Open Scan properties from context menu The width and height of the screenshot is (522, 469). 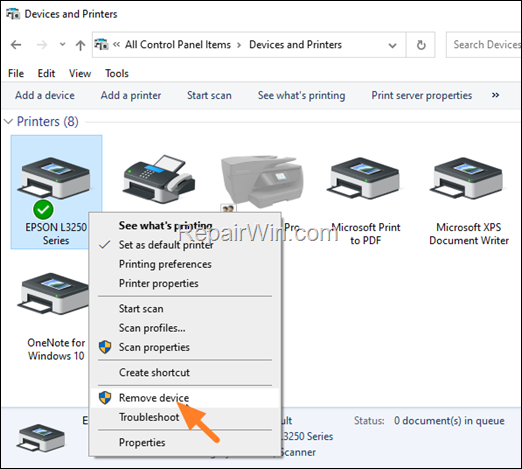pyautogui.click(x=185, y=347)
